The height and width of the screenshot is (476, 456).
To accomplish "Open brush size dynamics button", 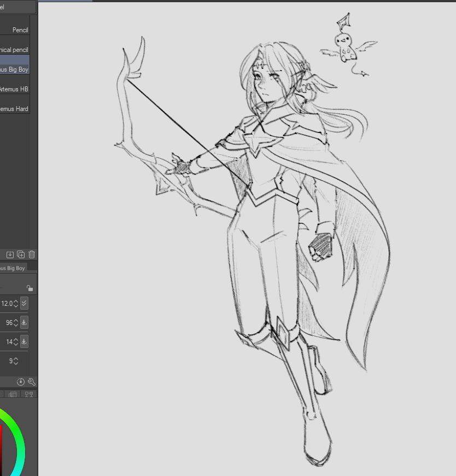I will 24,304.
